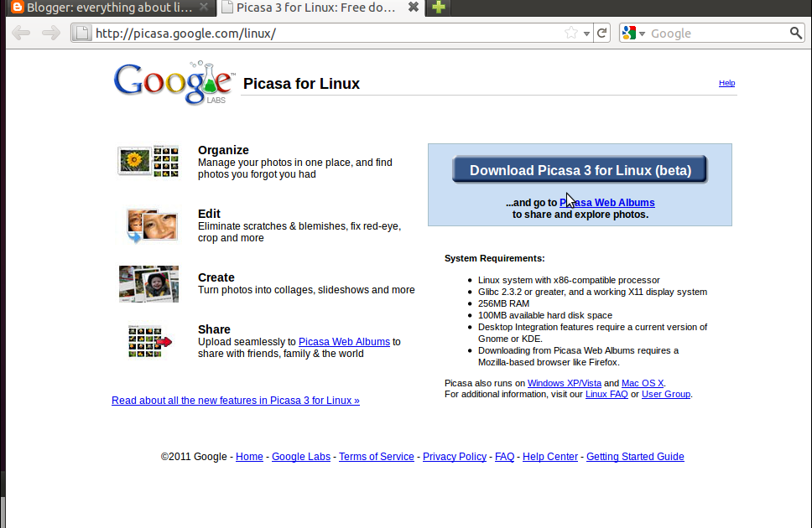Open the footer FAQ link
This screenshot has width=812, height=528.
[x=504, y=457]
